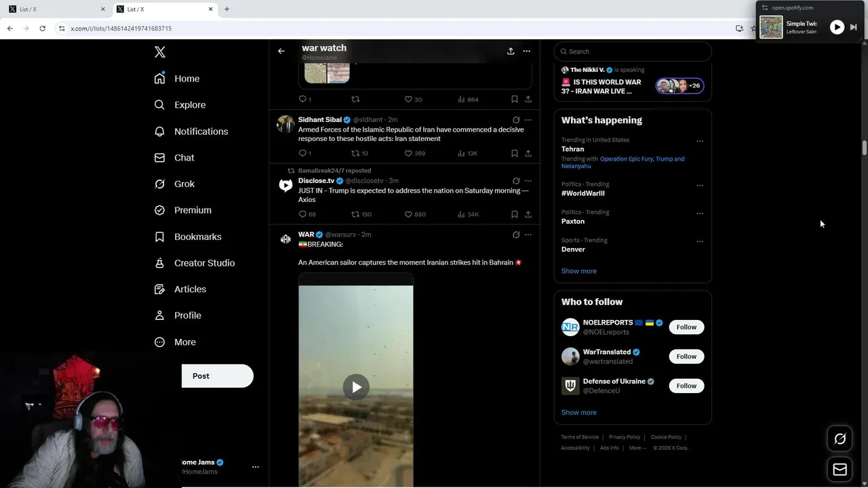Go back from the war watch list
Screen dimensions: 868x488
(281, 51)
